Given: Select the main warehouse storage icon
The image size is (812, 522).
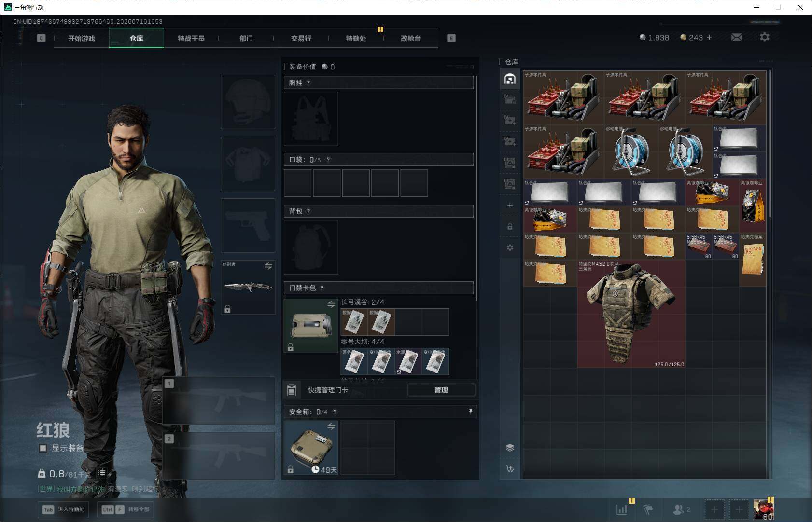Looking at the screenshot, I should point(510,79).
